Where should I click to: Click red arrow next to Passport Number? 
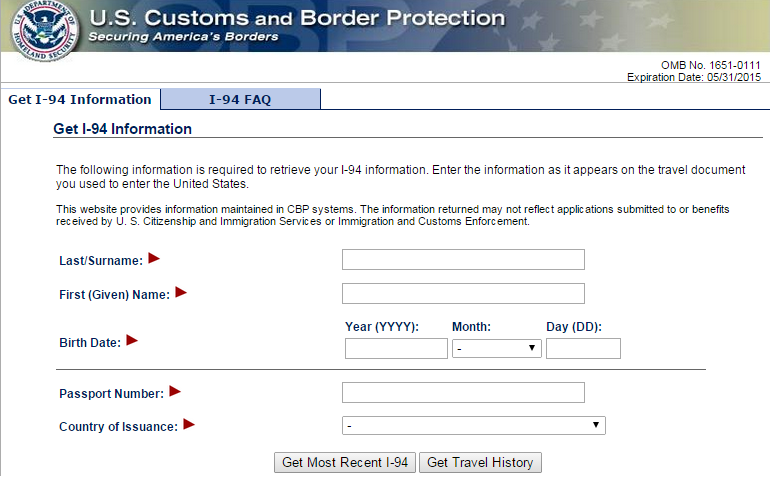pos(175,391)
